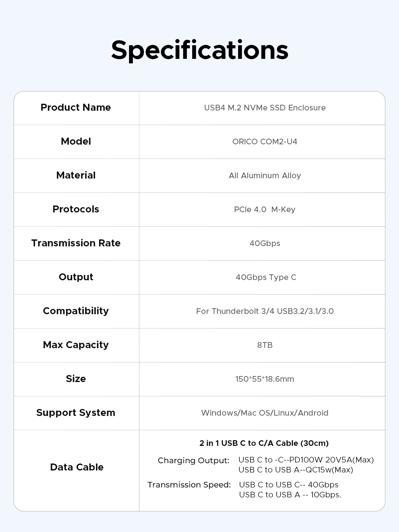Select the 150*55*18.6mm size value
Screen dimensions: 399x532
click(265, 379)
